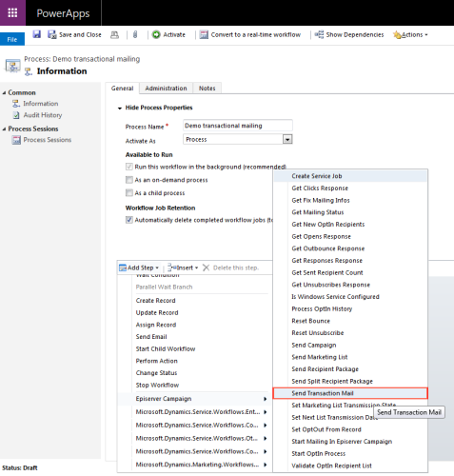454x476 pixels.
Task: Click the delete step X icon
Action: (206, 268)
